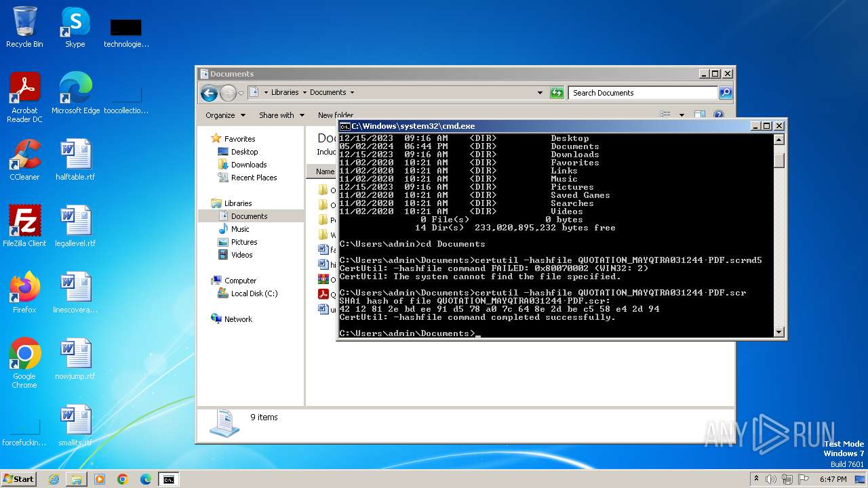Select the linescovera... desktop document
The height and width of the screenshot is (488, 868).
[x=75, y=293]
